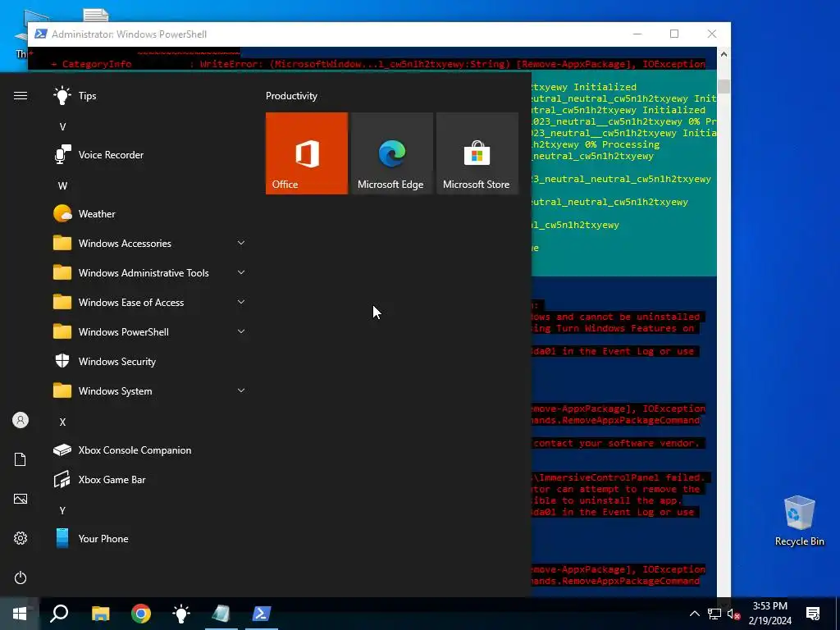Image resolution: width=840 pixels, height=630 pixels.
Task: Open Pictures from the Start sidebar
Action: [21, 499]
